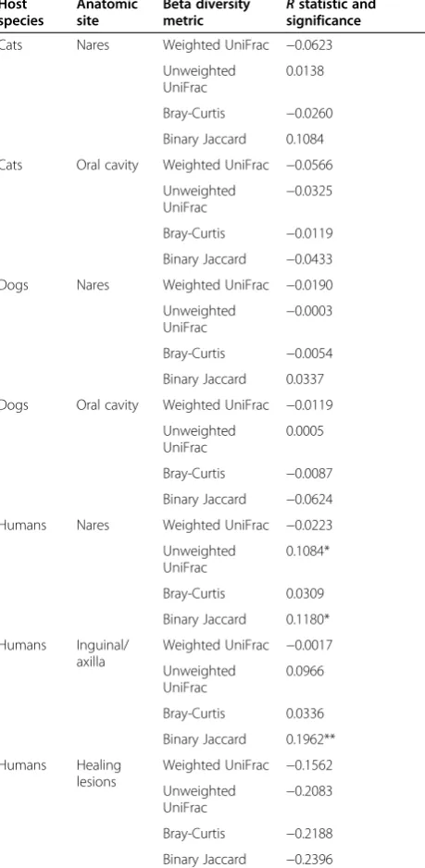
Task: Click the 0.1180* value under Humans Nares
Action: tap(308, 619)
